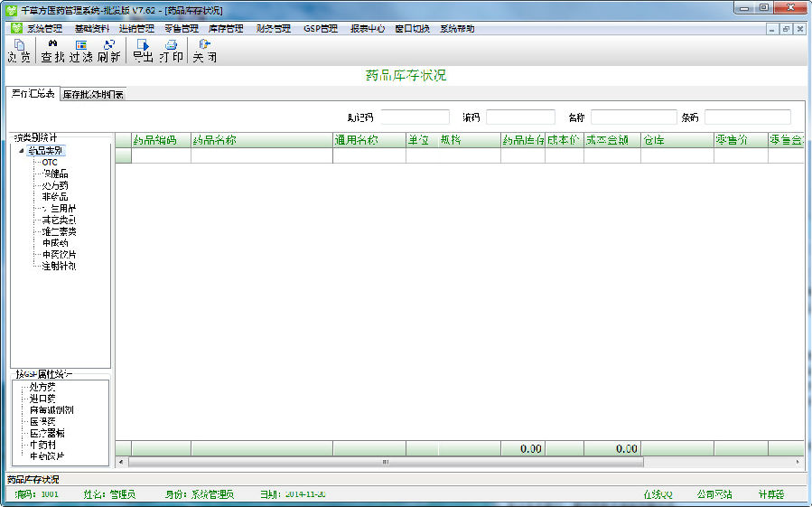Click the 药品名称 column header
This screenshot has width=812, height=507.
262,140
